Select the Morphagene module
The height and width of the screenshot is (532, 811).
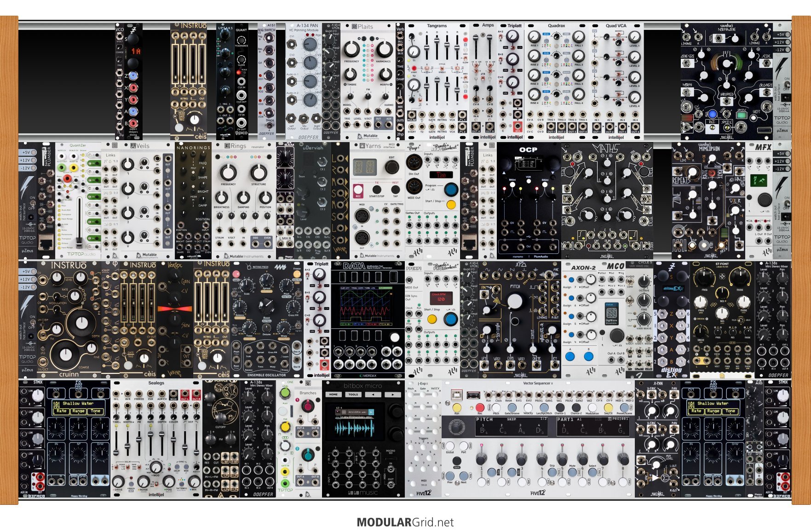click(727, 81)
